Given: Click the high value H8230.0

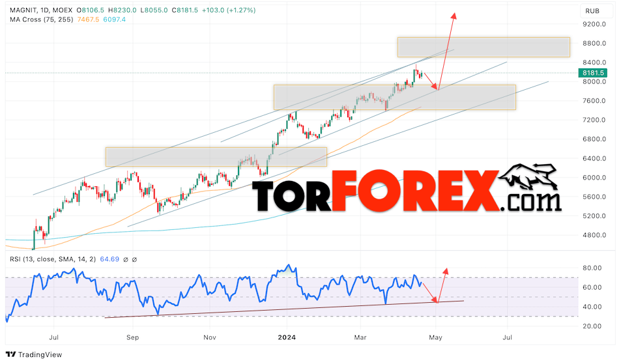Looking at the screenshot, I should coord(122,10).
